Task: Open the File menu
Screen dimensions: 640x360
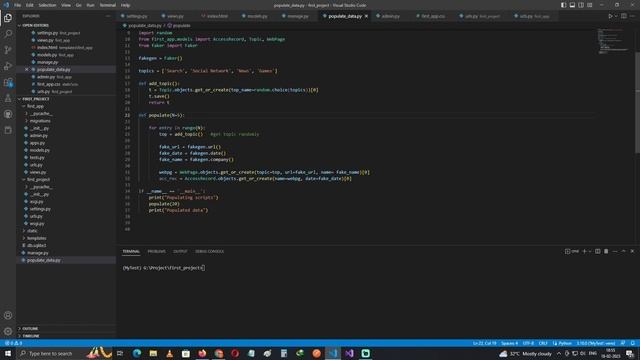Action: pos(18,5)
